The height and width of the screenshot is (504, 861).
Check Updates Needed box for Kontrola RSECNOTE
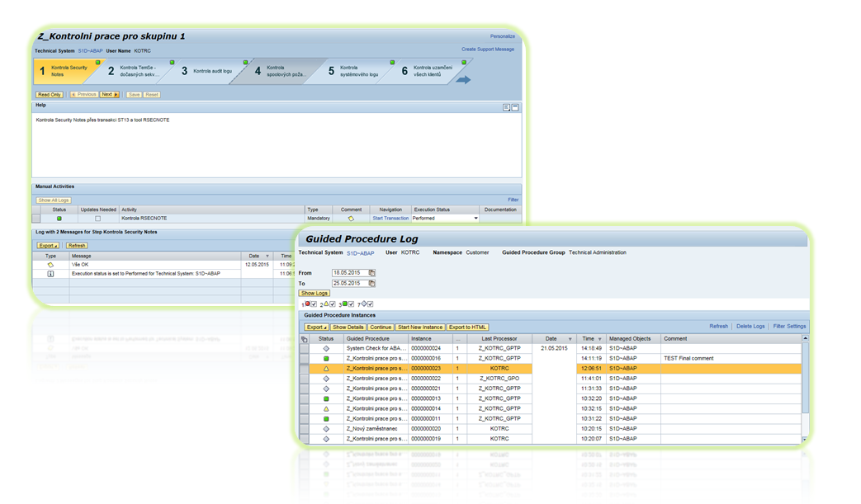pyautogui.click(x=97, y=219)
